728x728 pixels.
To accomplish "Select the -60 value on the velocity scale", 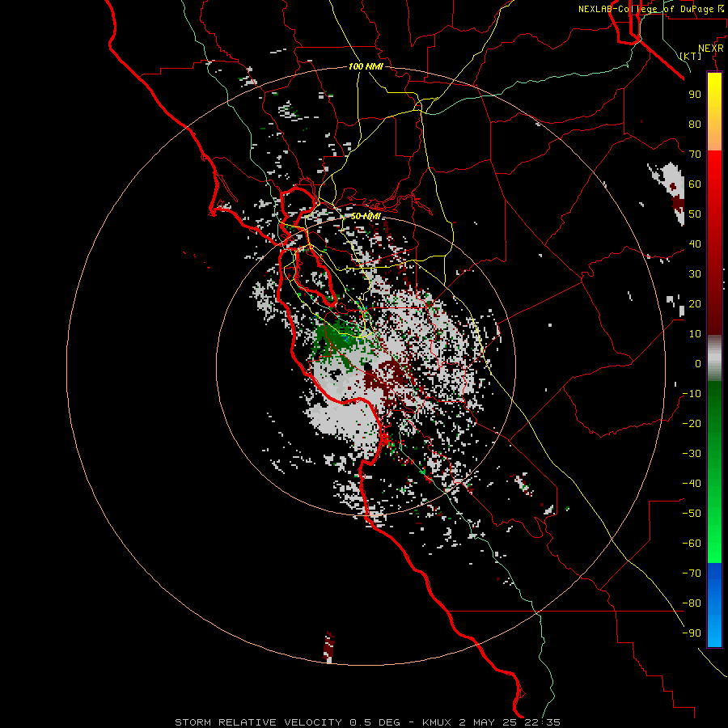I will (x=692, y=544).
